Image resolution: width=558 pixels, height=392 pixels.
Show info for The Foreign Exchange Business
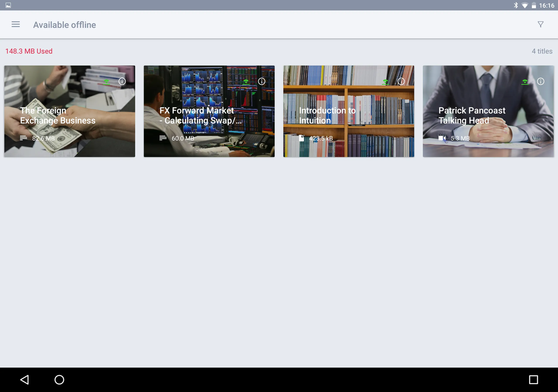pyautogui.click(x=122, y=81)
